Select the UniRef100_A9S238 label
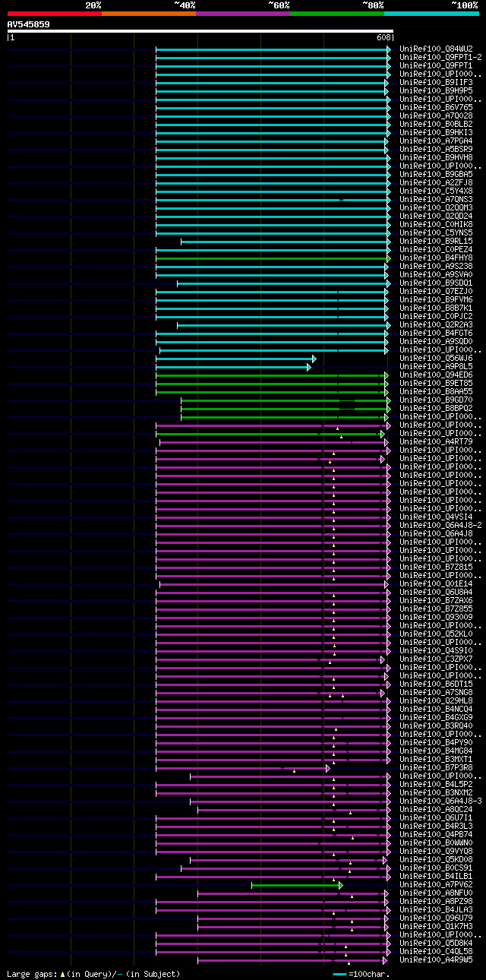486x980 pixels. (x=436, y=266)
